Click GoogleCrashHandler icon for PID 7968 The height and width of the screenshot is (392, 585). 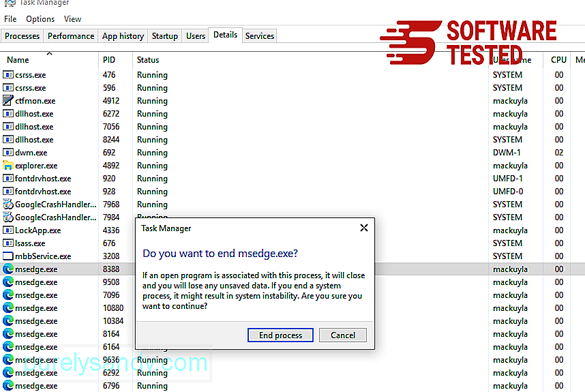tap(7, 205)
